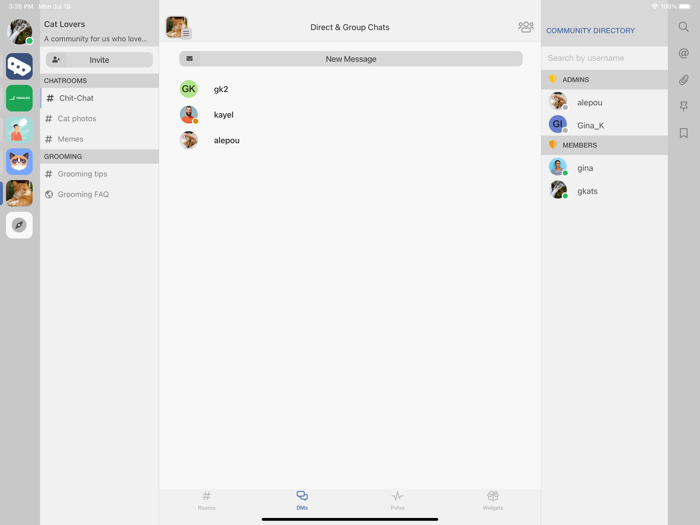Click the COMMUNITY DIRECTORY heading
700x525 pixels.
590,30
